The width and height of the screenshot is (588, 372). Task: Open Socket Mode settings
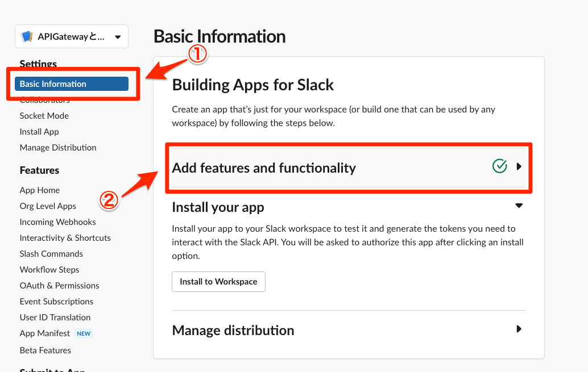click(x=44, y=116)
